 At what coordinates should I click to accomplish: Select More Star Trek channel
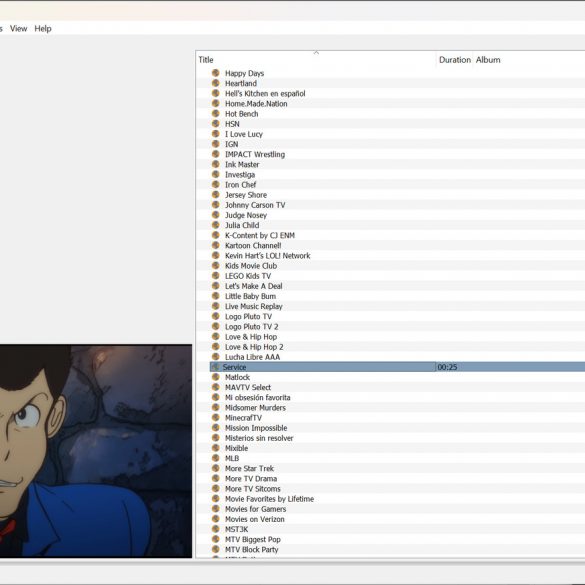tap(249, 468)
